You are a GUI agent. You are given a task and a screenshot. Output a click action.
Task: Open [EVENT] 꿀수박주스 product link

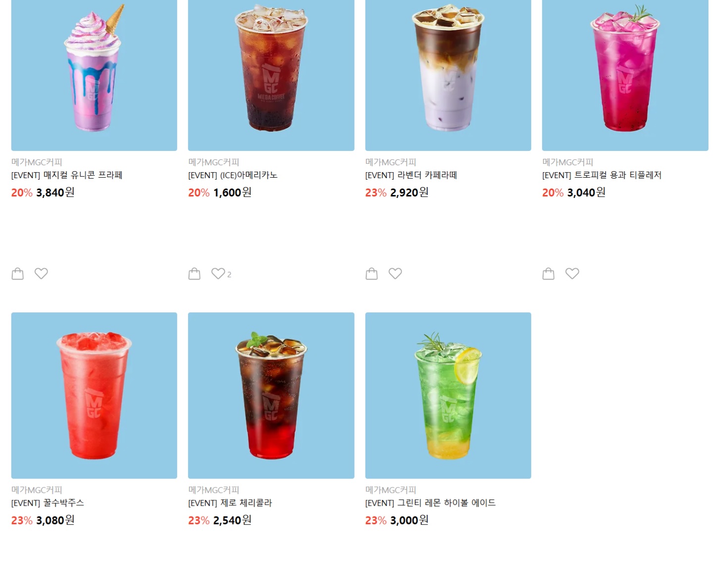pyautogui.click(x=48, y=503)
